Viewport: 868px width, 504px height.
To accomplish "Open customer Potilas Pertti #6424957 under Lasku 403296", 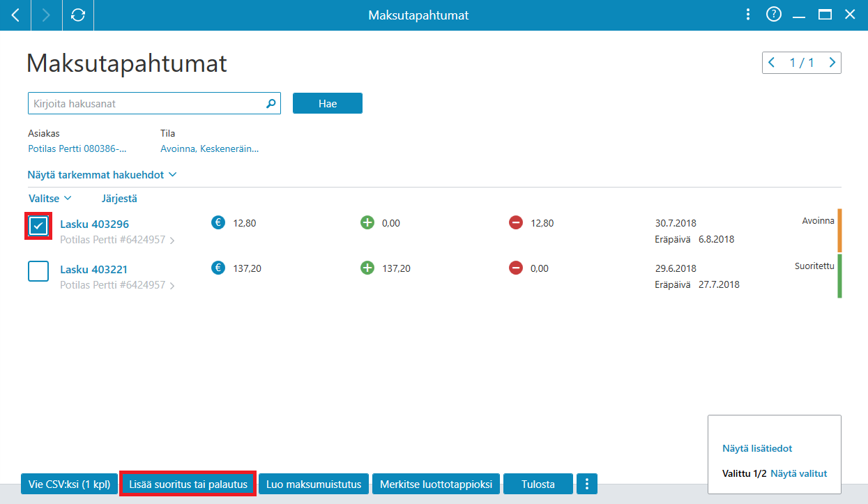I will [x=117, y=240].
